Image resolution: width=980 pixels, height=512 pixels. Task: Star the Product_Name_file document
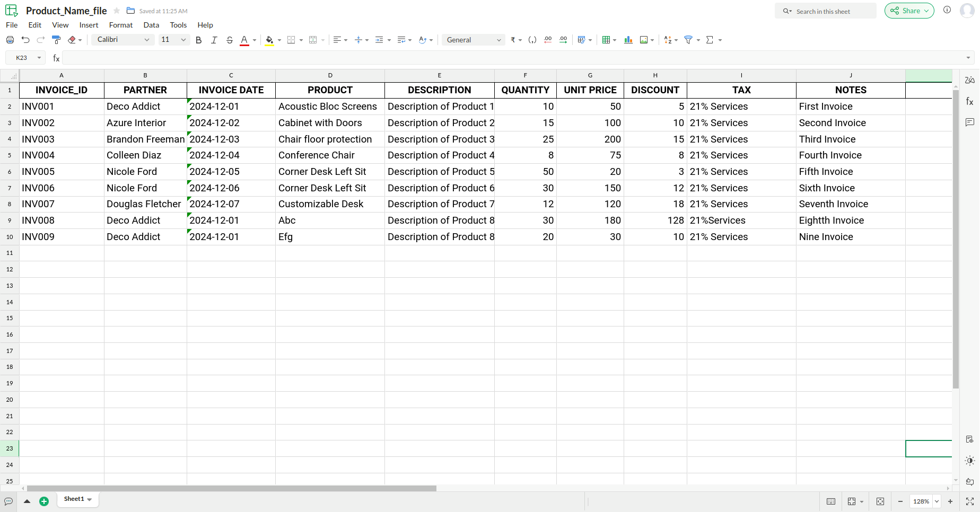[117, 11]
